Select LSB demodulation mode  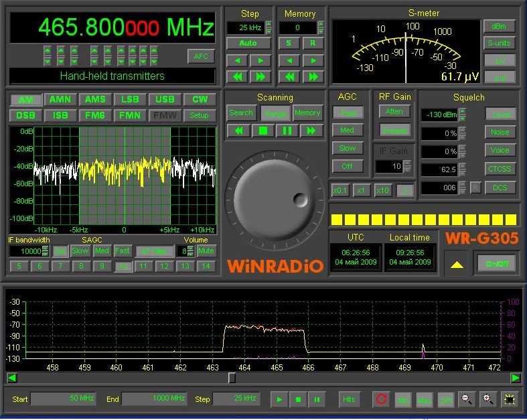[130, 100]
